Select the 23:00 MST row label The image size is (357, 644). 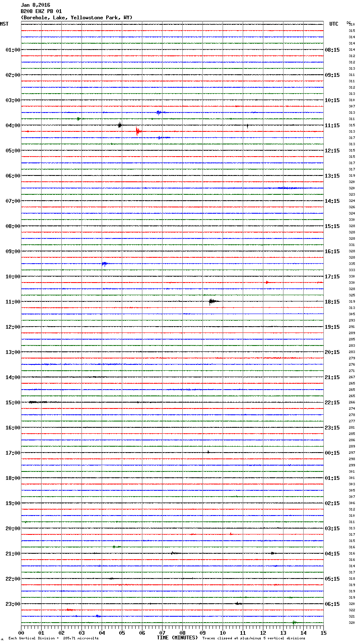coord(13,604)
